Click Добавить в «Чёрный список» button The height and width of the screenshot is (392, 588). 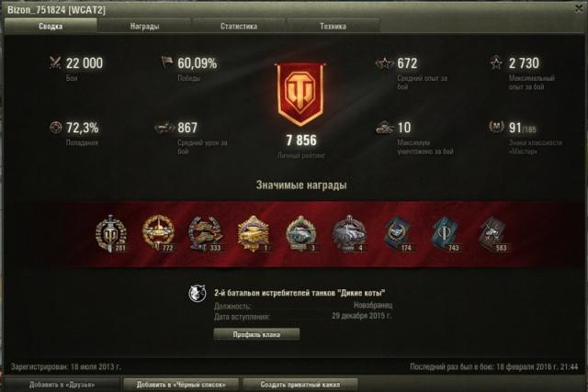tap(181, 385)
